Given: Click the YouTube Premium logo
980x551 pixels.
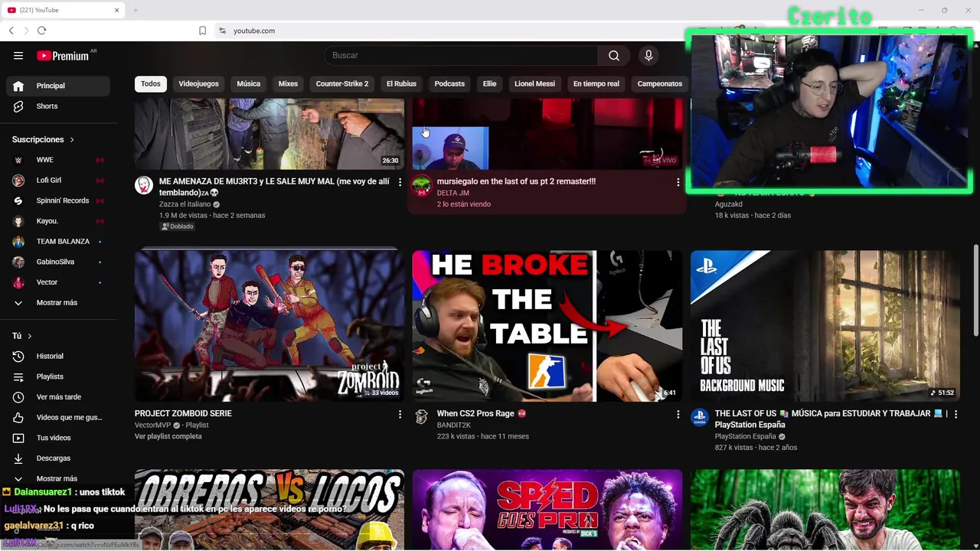Looking at the screenshot, I should click(x=63, y=55).
